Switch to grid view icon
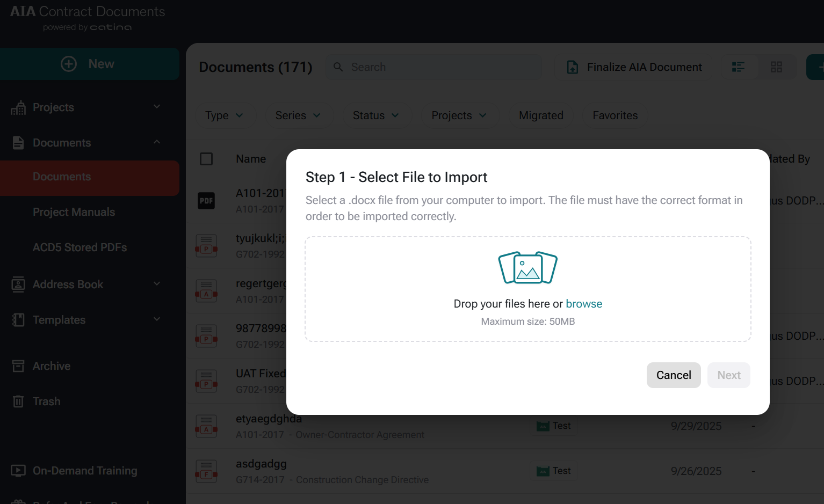The width and height of the screenshot is (824, 504). [776, 67]
